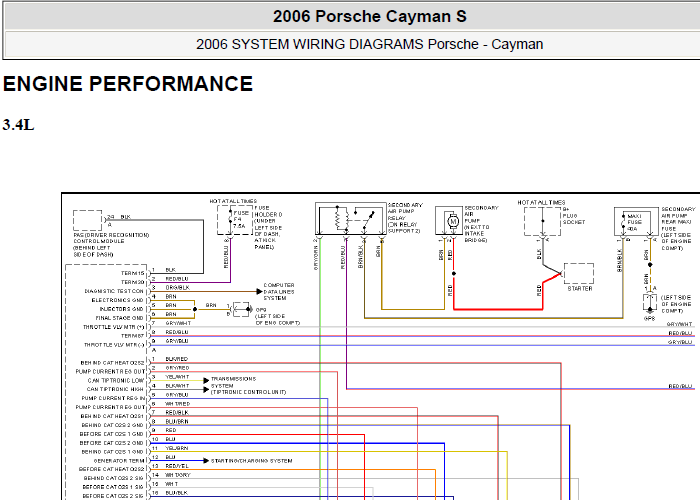The height and width of the screenshot is (500, 700).
Task: Click the 'BEFORE CAT O2S 1 GND' pin label
Action: point(112,434)
